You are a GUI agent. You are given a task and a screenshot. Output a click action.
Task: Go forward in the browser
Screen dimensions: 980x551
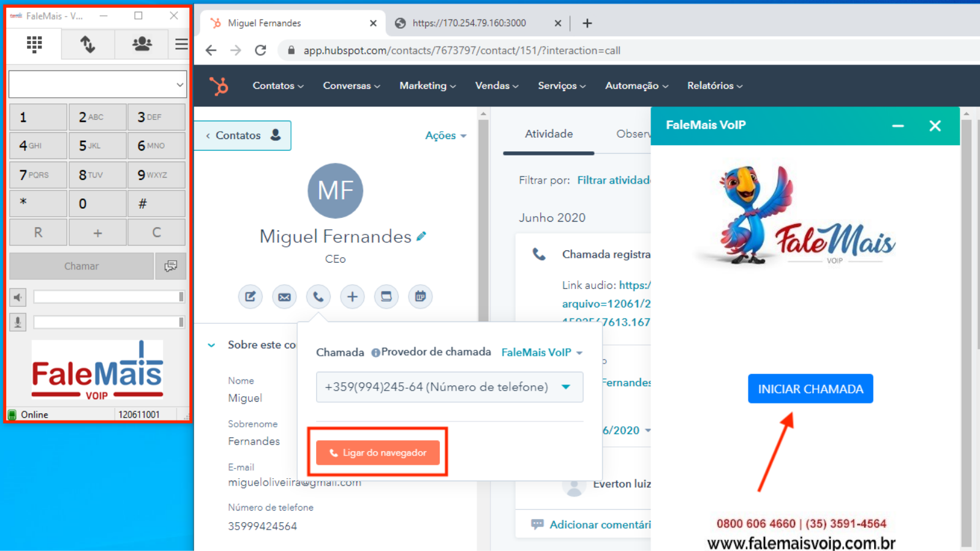click(x=236, y=50)
